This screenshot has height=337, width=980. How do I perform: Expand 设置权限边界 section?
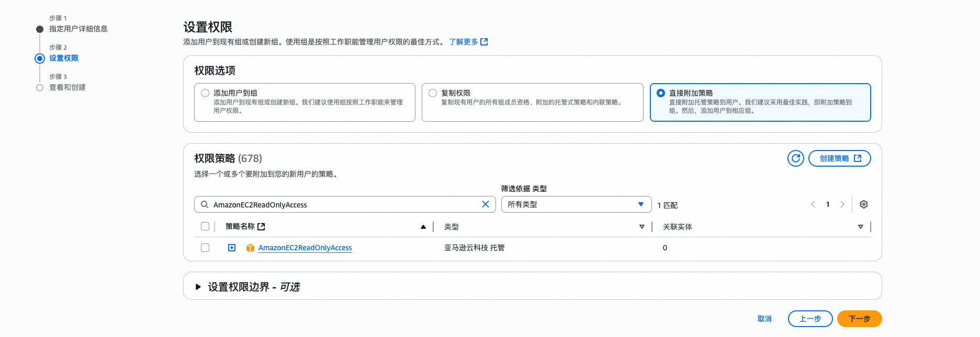[198, 287]
